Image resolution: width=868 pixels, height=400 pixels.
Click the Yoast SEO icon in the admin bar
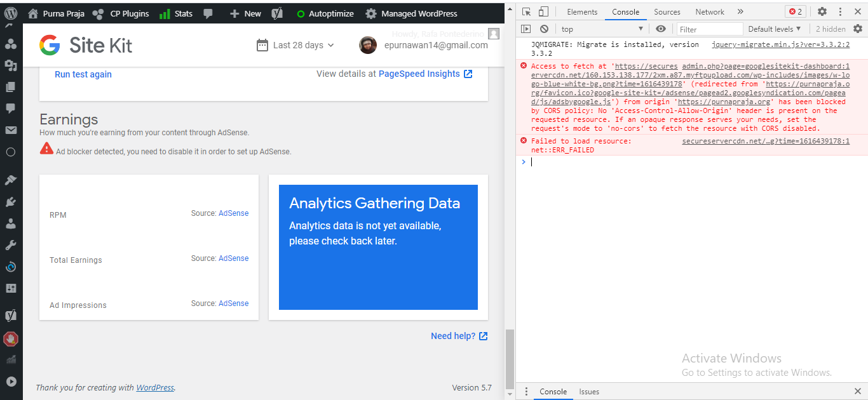point(277,13)
